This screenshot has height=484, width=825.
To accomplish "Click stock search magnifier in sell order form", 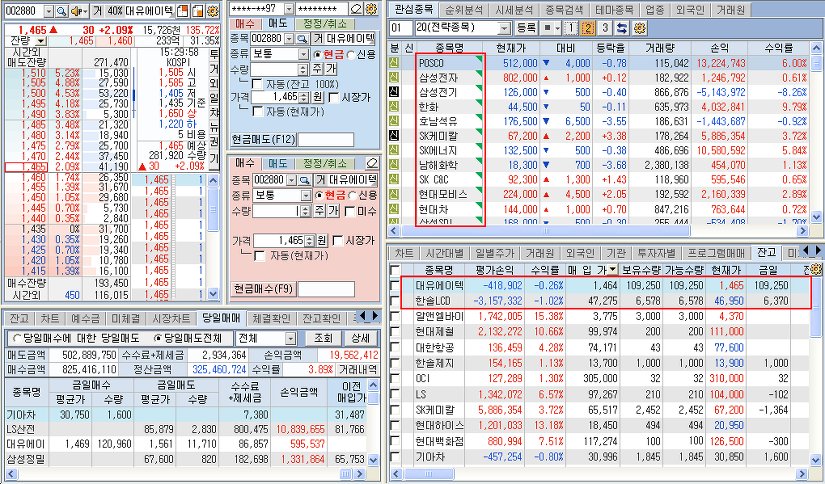I will [x=303, y=38].
